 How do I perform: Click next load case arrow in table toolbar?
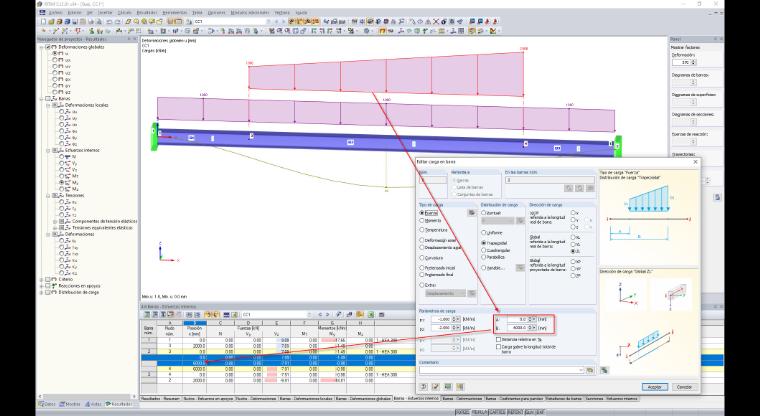tap(327, 315)
